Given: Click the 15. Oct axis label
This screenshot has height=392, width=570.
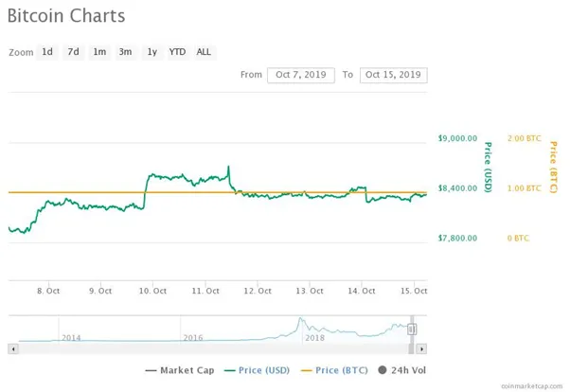Looking at the screenshot, I should [x=414, y=292].
